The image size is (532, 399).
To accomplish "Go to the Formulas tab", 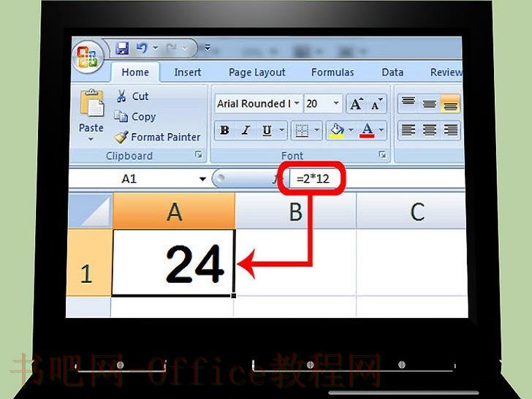I will (332, 72).
